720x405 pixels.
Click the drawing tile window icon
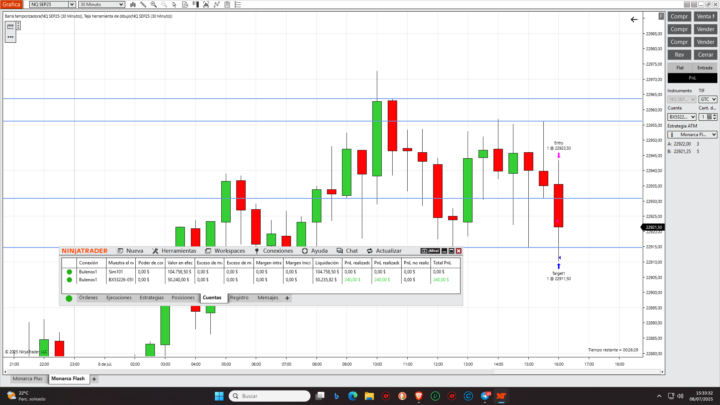[x=10, y=27]
